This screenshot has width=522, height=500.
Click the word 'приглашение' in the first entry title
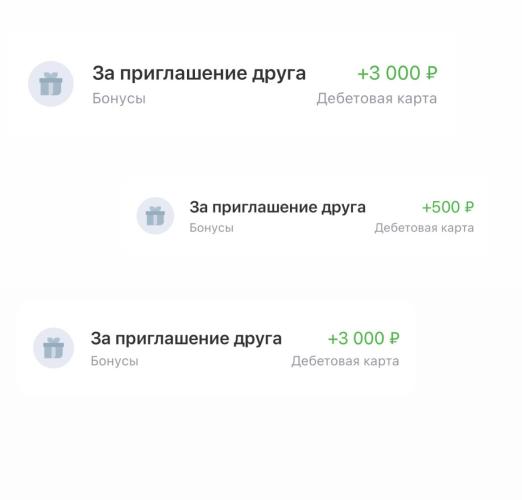tap(183, 75)
